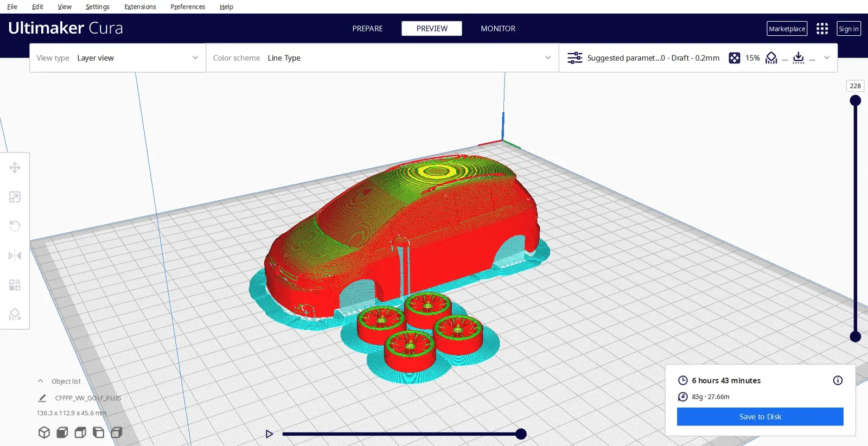Click the clock icon beside the print time
Viewport: 868px width, 446px height.
coord(683,380)
